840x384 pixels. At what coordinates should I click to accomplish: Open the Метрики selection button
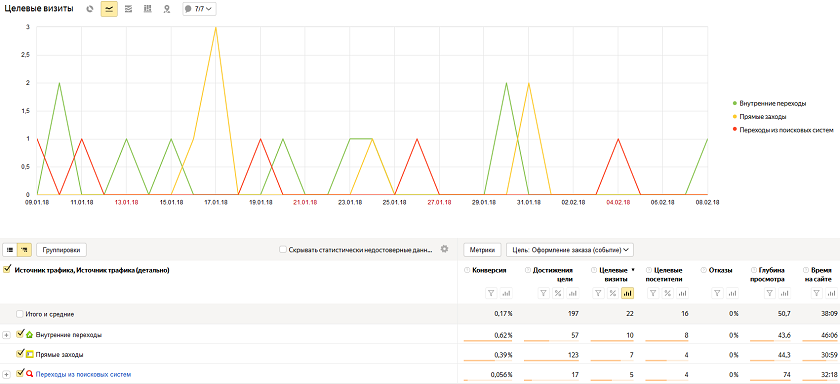[x=482, y=250]
